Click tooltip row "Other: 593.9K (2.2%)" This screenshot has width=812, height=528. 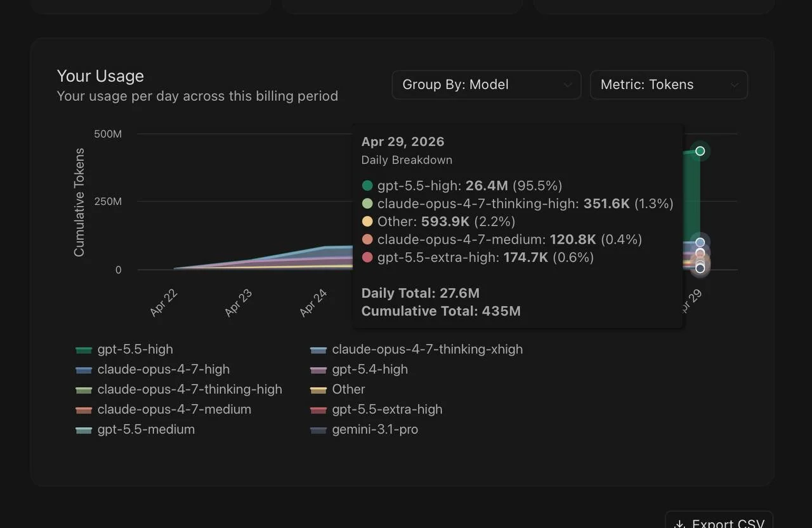click(x=438, y=221)
